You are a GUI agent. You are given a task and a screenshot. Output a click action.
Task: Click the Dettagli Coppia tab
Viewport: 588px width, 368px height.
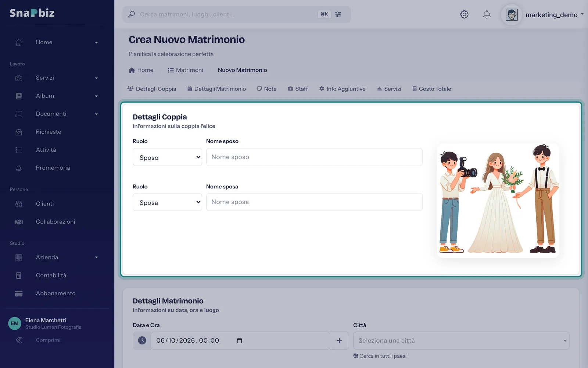coord(152,89)
